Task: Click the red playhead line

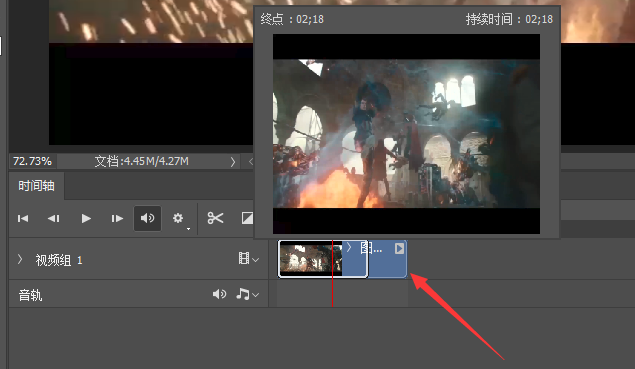Action: click(x=332, y=273)
